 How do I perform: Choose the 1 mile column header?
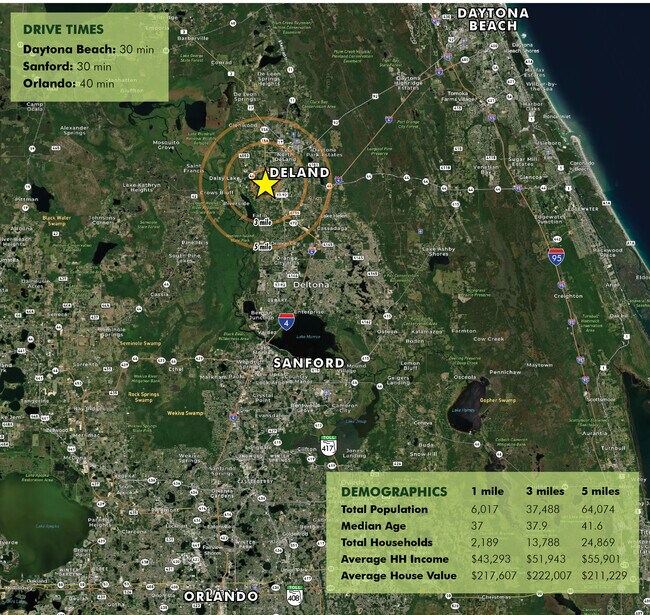pos(488,491)
